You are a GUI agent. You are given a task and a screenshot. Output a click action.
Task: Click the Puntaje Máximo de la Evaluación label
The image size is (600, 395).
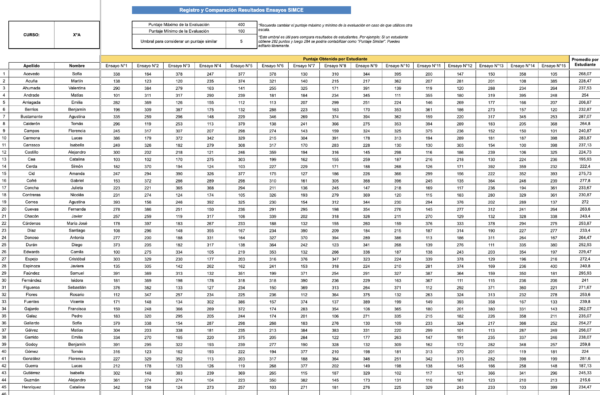point(179,24)
